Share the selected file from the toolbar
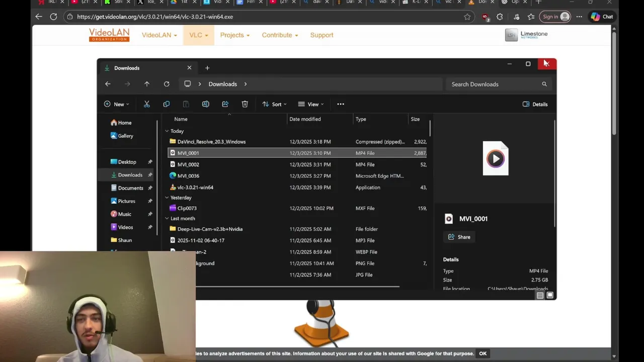 click(225, 104)
